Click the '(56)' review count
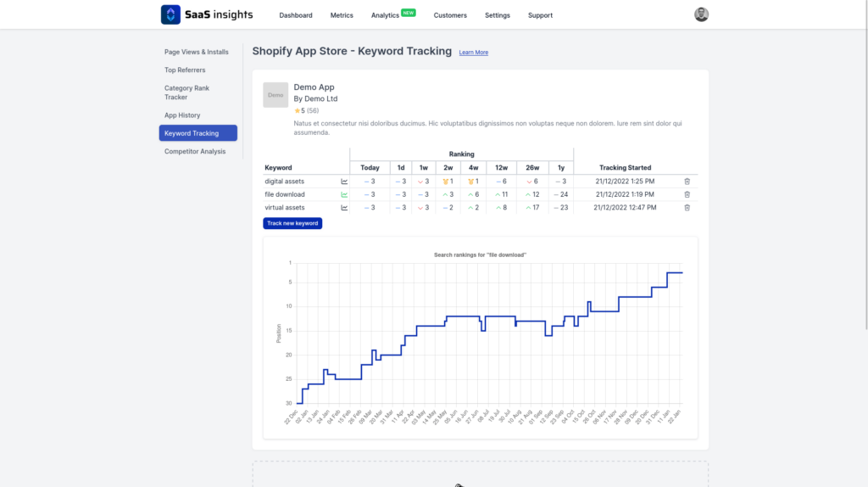 click(x=313, y=111)
